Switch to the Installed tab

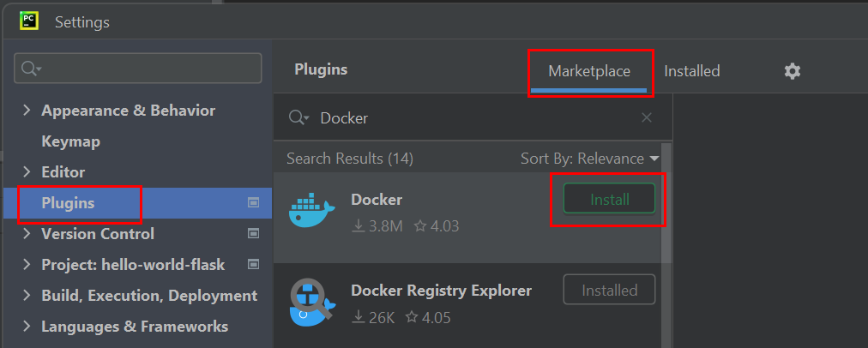(x=692, y=71)
